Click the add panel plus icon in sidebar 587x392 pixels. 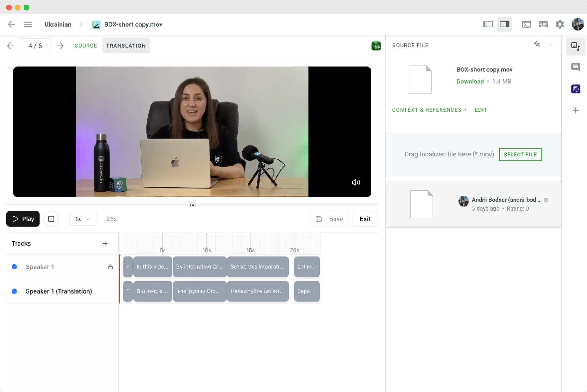[x=576, y=110]
